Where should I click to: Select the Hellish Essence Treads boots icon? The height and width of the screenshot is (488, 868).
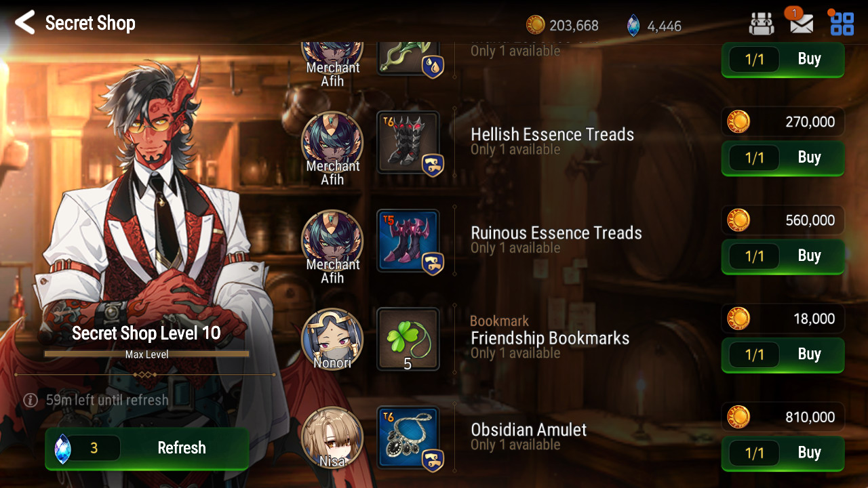408,143
